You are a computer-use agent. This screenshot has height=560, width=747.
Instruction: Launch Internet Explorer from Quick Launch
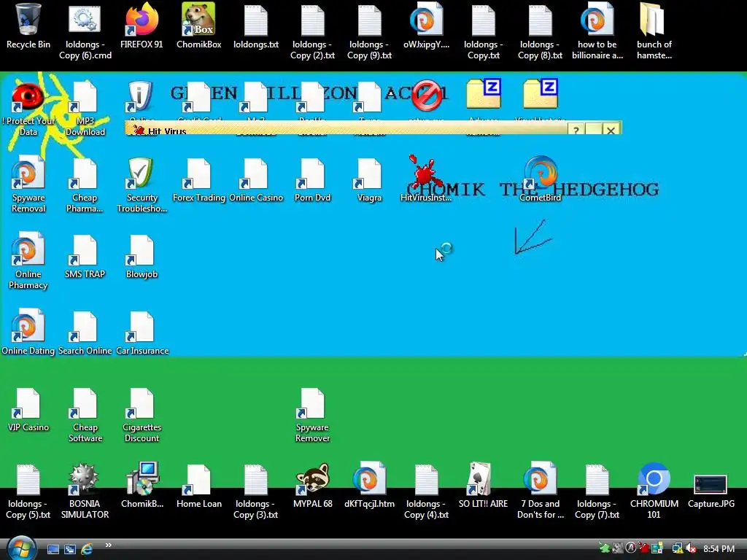pyautogui.click(x=87, y=550)
